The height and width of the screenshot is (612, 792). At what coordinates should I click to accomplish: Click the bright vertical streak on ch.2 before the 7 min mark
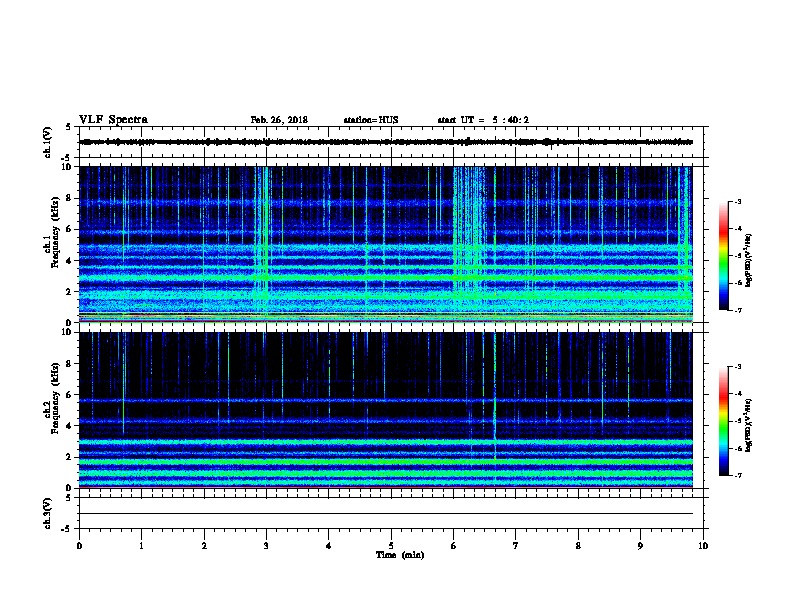(x=494, y=394)
